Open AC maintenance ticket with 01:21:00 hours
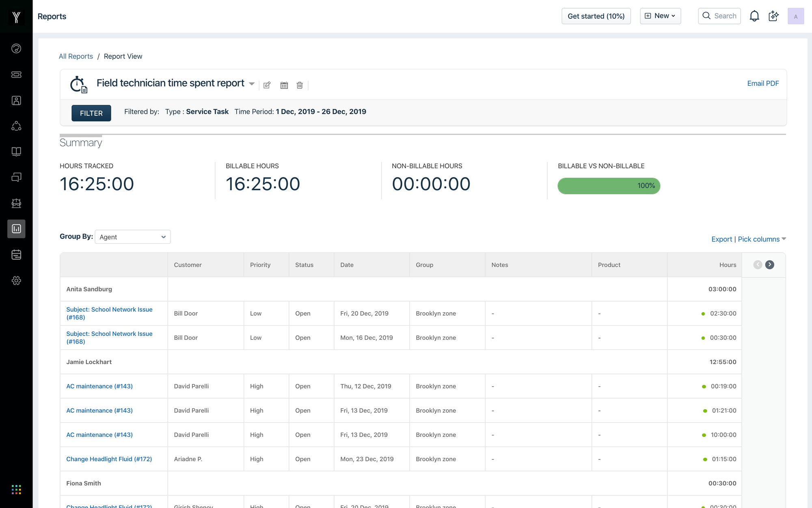This screenshot has width=812, height=508. click(x=99, y=410)
